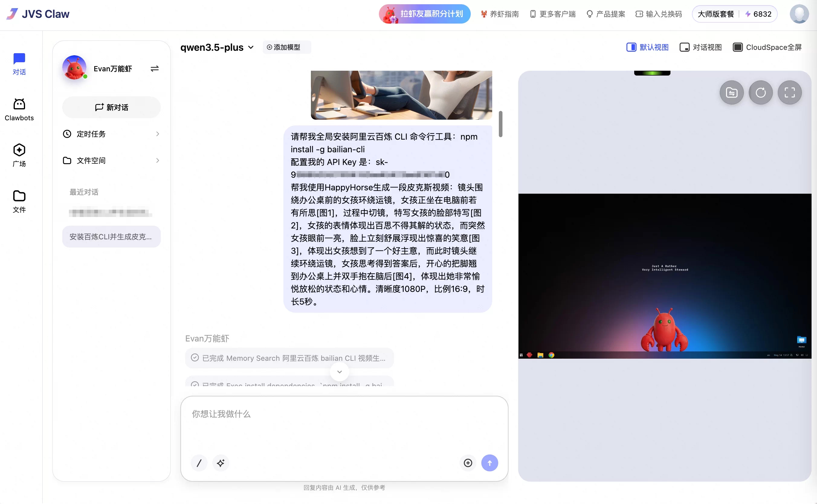The width and height of the screenshot is (817, 504).
Task: Open the CloudSpace file transfer folder icon
Action: pos(732,93)
